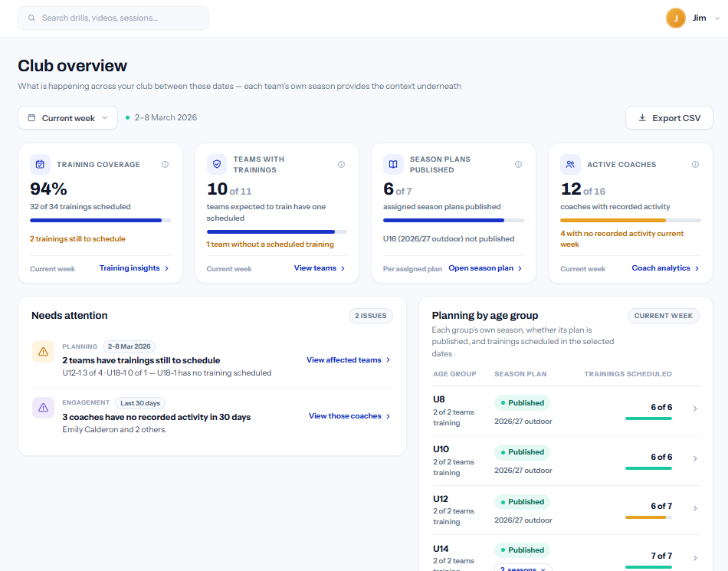Expand the U10 age group row
Screen dimensions: 728x571
click(695, 458)
